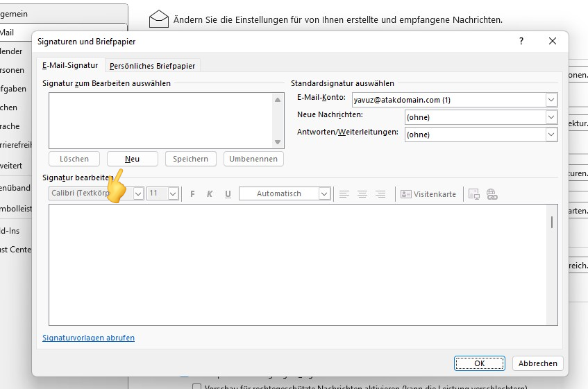Screen dimensions: 588x389
Task: Click the signature list scroll down arrow
Action: point(278,142)
